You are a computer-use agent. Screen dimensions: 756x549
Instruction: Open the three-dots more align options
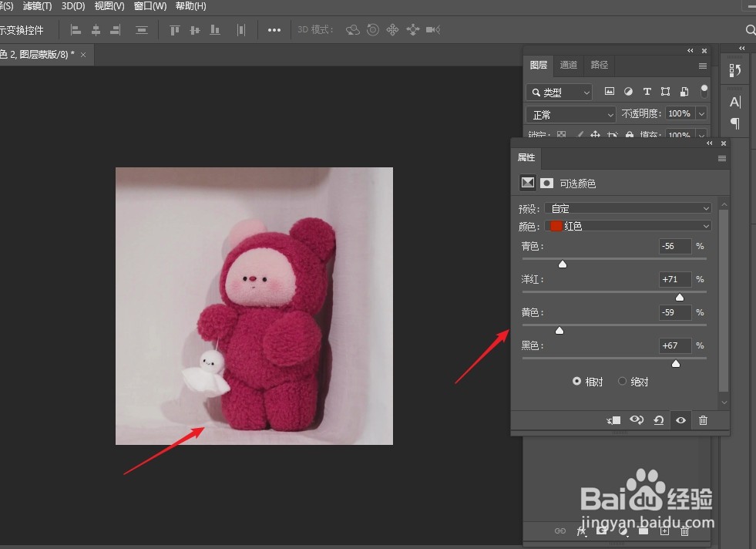[274, 30]
